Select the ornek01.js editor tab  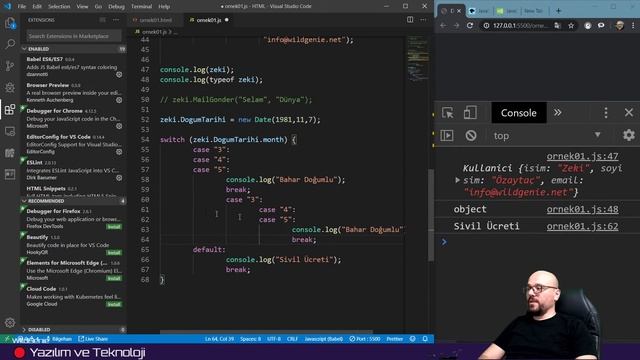(209, 20)
